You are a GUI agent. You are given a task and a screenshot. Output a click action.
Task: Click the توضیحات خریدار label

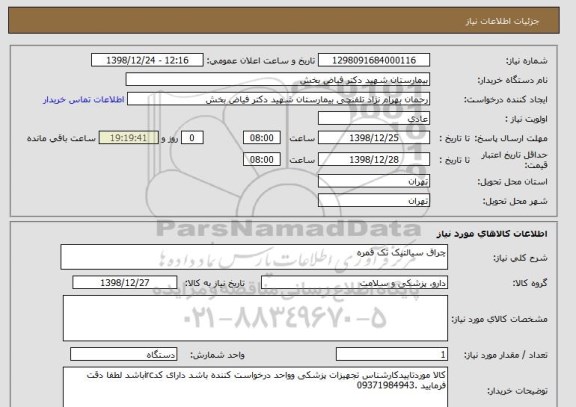[517, 391]
